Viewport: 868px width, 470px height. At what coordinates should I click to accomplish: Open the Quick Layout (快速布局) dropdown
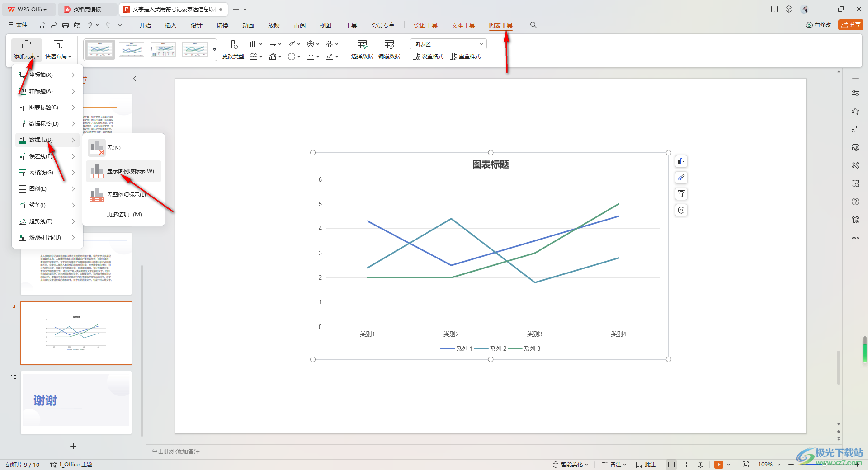pos(58,50)
